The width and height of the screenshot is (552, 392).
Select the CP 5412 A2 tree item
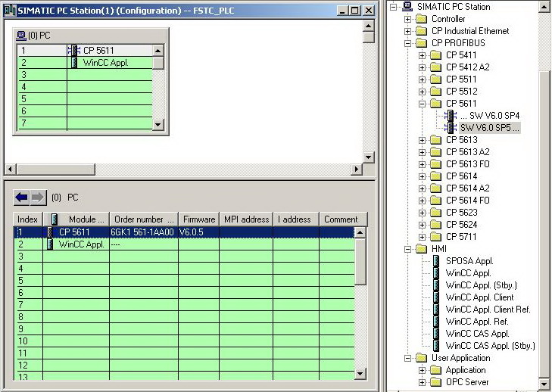click(x=467, y=67)
